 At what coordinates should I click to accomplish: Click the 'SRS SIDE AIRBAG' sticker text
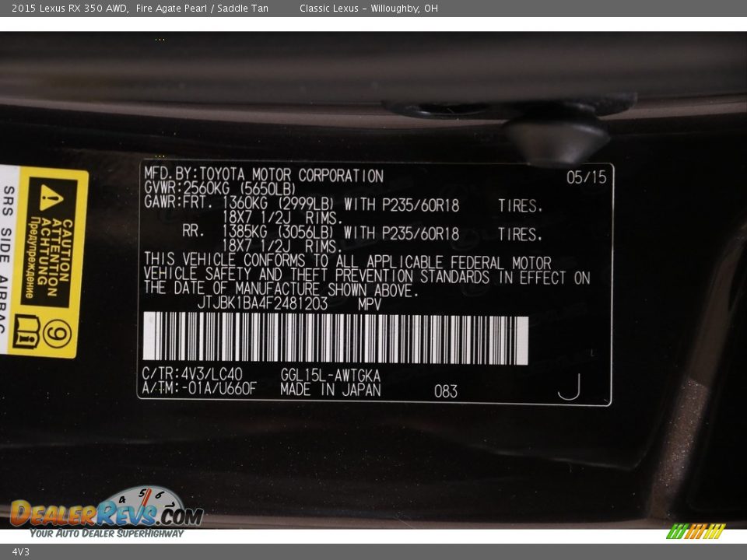click(5, 260)
